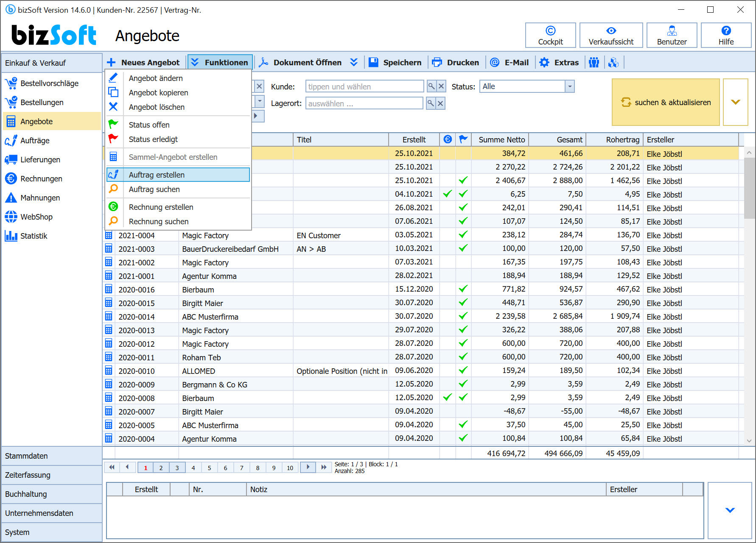
Task: Open the Benutzer user panel
Action: click(672, 35)
